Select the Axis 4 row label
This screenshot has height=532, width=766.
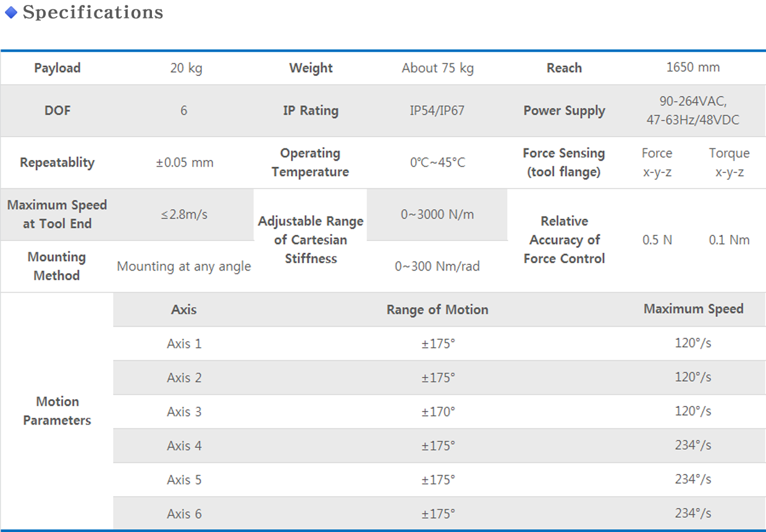(x=184, y=445)
